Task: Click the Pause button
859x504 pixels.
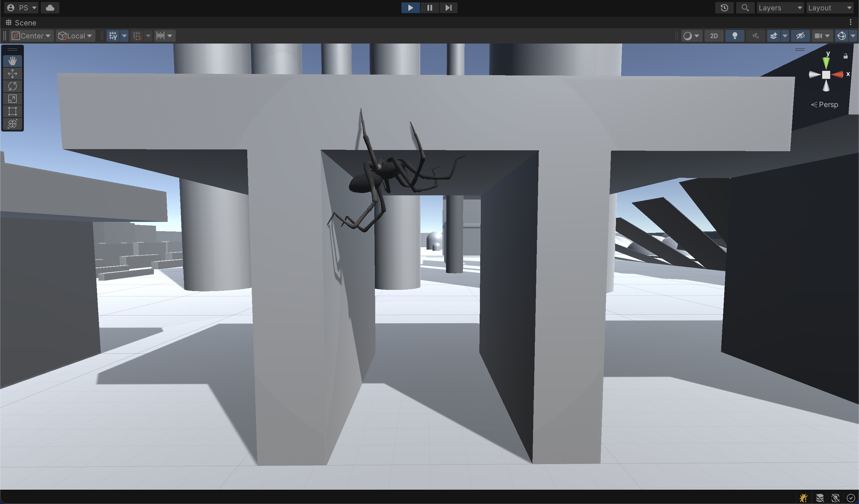Action: coord(429,7)
